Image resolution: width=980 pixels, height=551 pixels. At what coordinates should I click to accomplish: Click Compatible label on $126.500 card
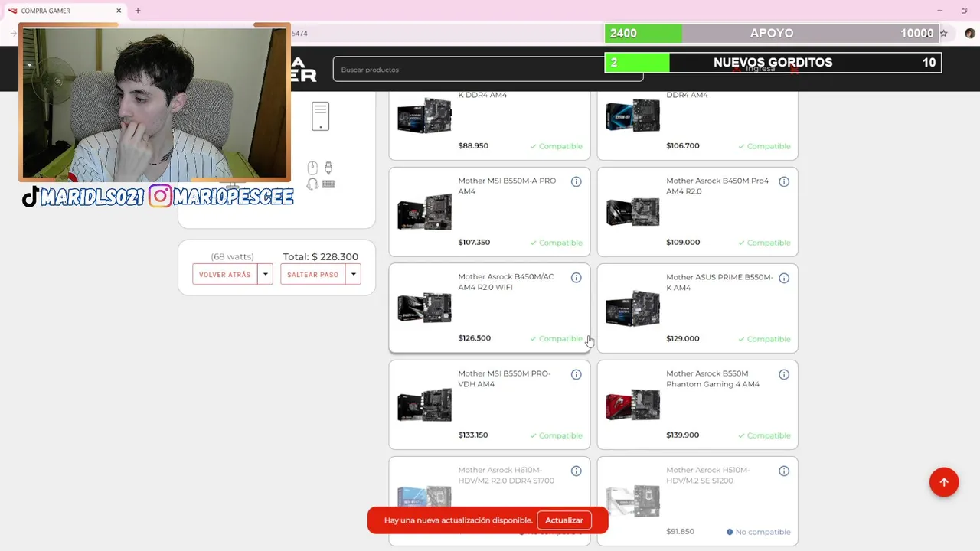pos(556,339)
